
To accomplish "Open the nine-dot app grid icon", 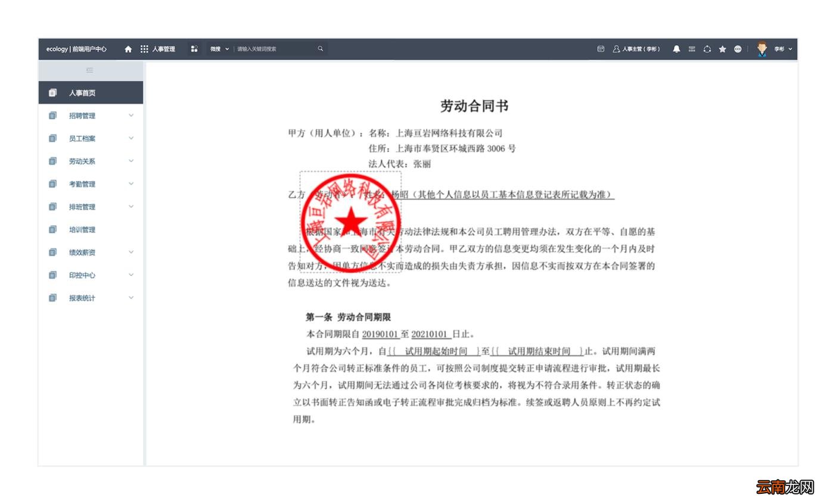I will pos(144,49).
